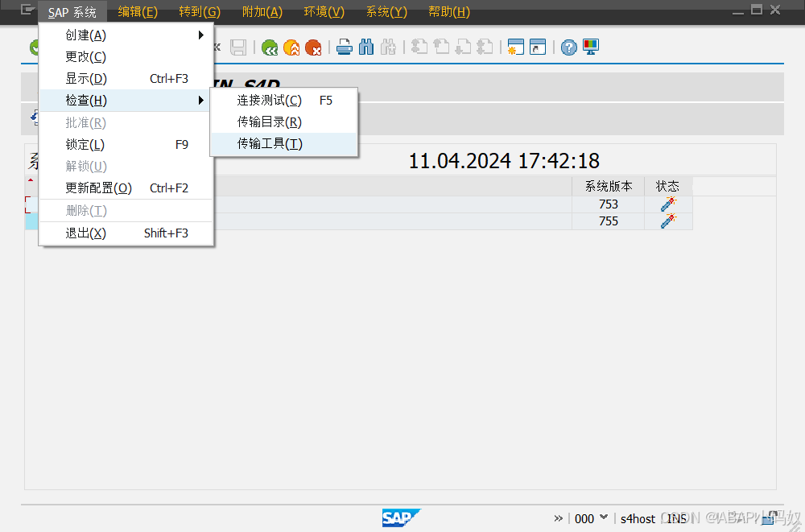Click the Find Next binoculars icon

pyautogui.click(x=388, y=47)
